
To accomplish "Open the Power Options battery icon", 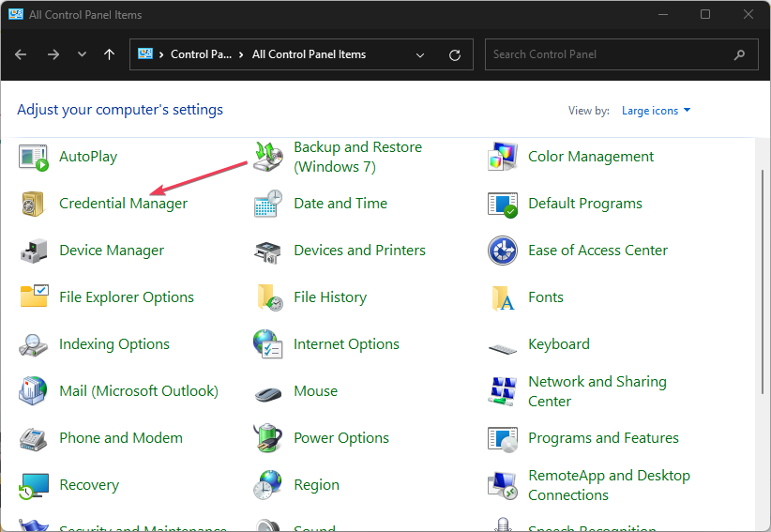I will click(x=268, y=438).
